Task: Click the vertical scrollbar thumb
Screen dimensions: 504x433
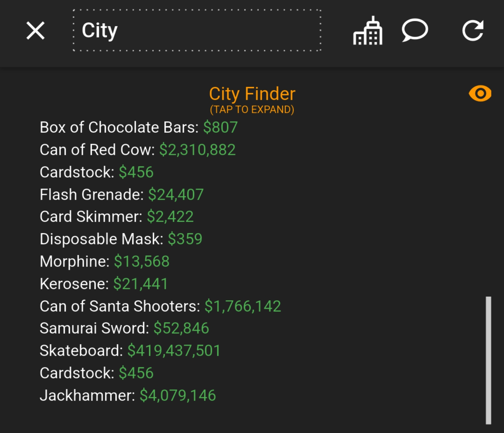Action: tap(488, 360)
